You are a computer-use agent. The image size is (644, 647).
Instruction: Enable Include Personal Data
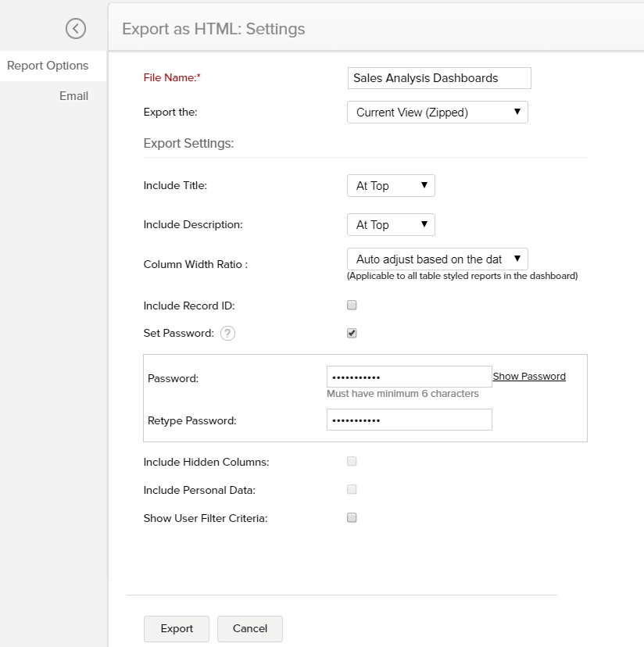click(351, 489)
